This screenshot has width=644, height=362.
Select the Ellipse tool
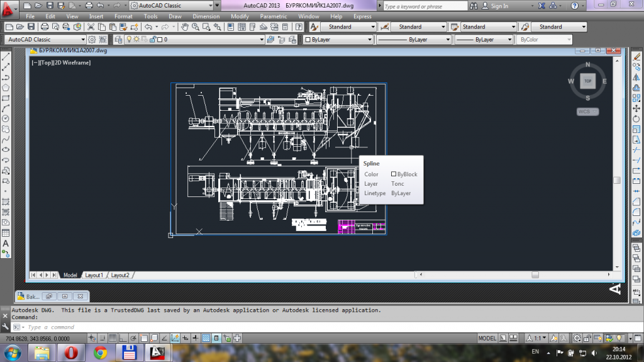tap(6, 150)
